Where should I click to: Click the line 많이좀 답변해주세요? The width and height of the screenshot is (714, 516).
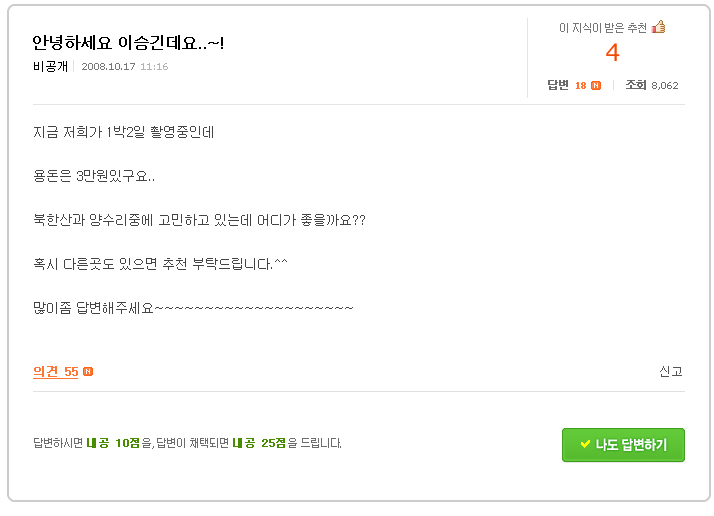click(x=193, y=308)
